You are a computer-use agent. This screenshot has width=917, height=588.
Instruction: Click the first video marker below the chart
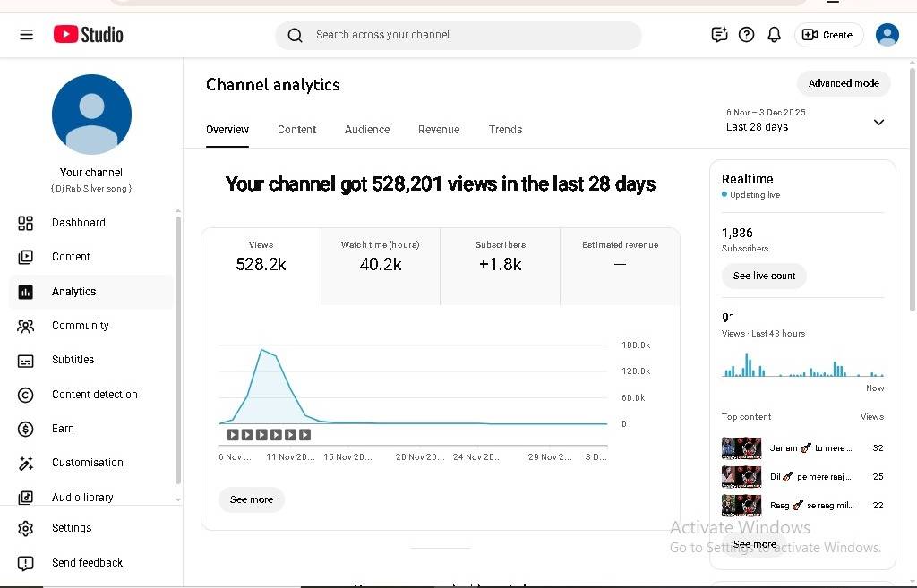[x=233, y=435]
